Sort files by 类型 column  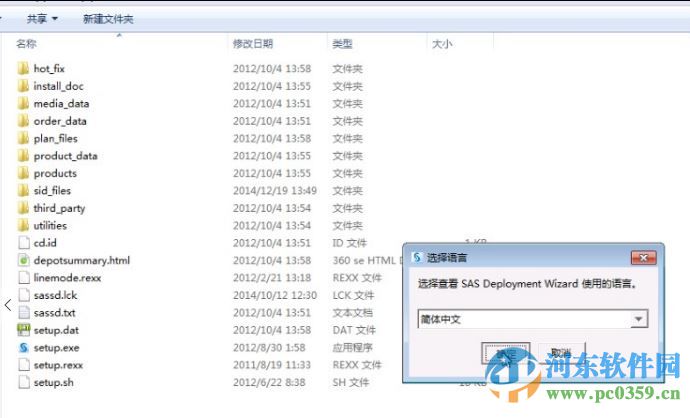tap(342, 44)
